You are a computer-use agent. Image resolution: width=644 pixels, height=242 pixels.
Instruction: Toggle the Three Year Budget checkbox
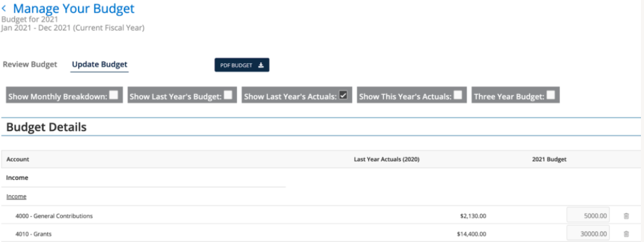tap(551, 95)
